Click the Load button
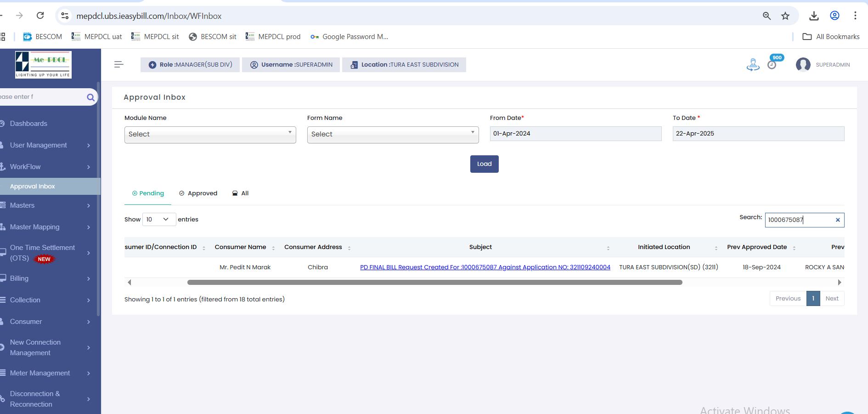Viewport: 868px width, 414px height. [x=484, y=164]
